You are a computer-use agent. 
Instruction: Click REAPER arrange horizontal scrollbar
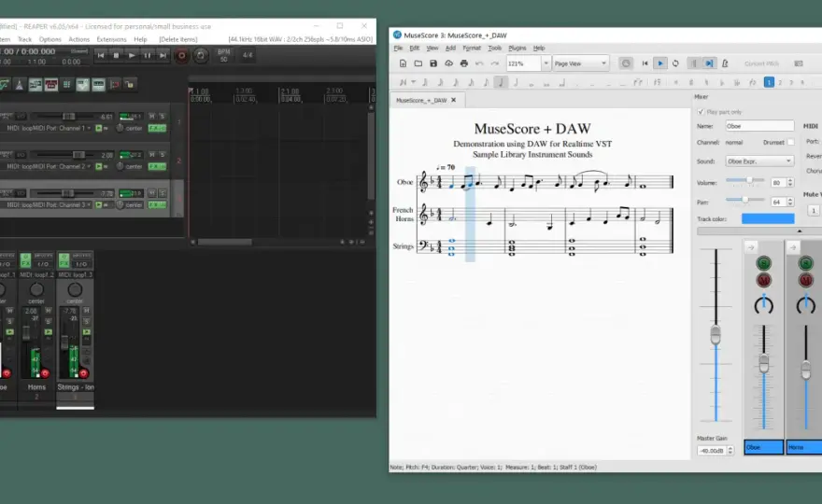[225, 242]
